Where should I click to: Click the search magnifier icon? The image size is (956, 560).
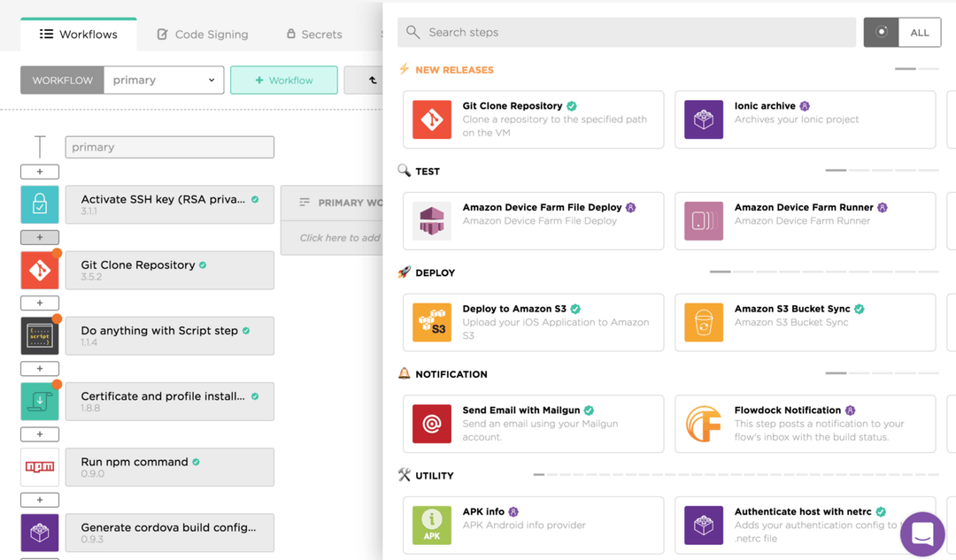coord(412,33)
